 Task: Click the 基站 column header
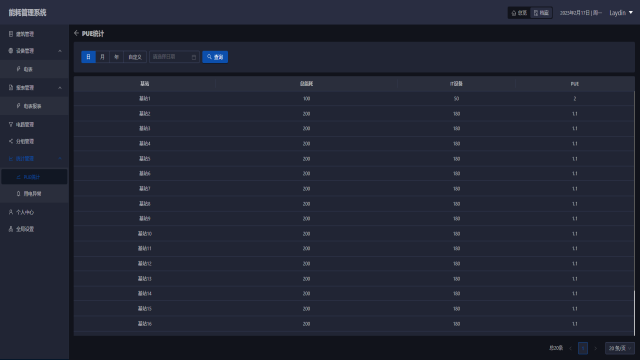[x=144, y=84]
